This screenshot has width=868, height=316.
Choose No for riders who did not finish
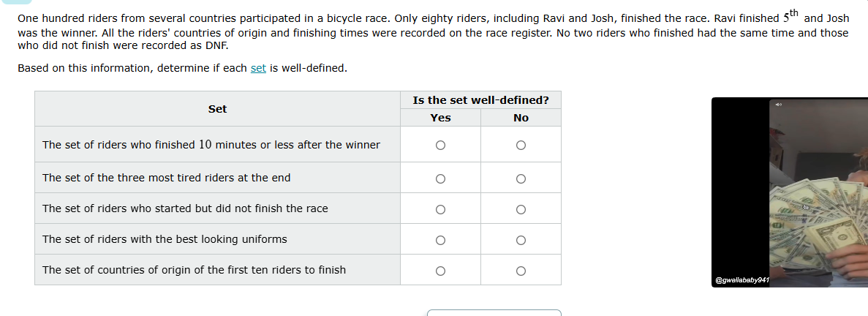[521, 209]
